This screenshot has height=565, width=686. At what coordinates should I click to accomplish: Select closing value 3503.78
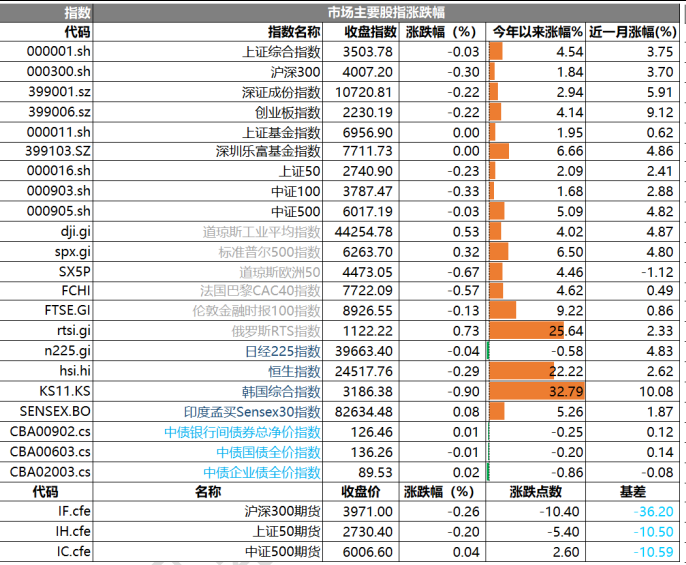(x=360, y=52)
